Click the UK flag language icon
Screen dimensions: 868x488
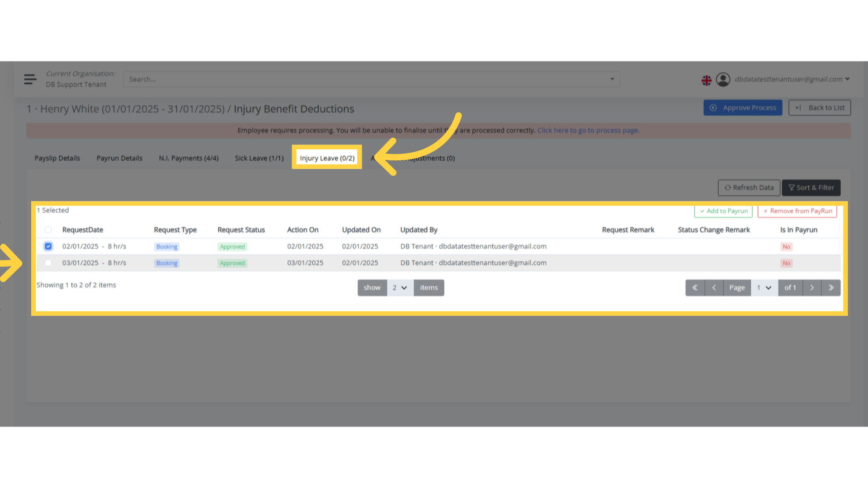pos(706,80)
